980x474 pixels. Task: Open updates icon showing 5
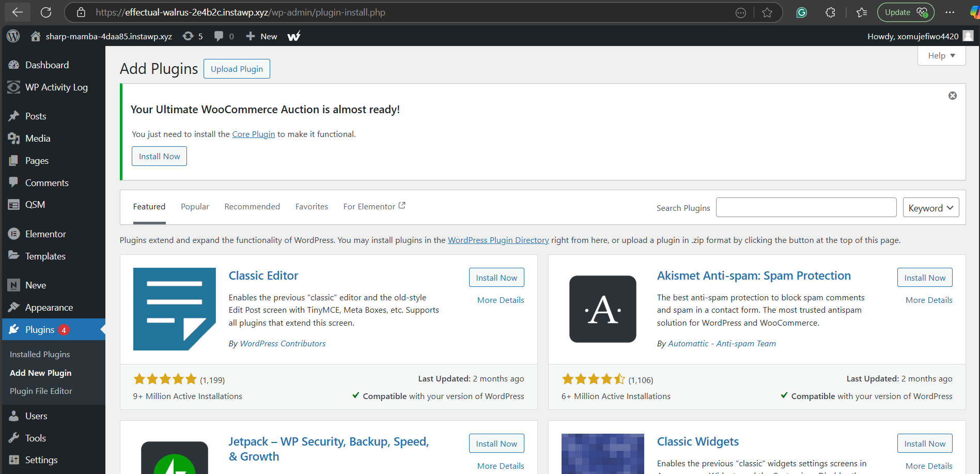[x=193, y=36]
